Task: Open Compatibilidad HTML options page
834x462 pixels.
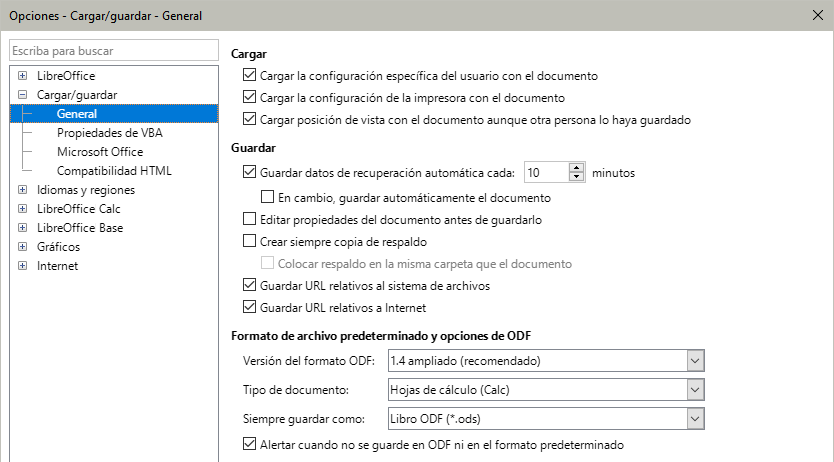Action: click(x=114, y=171)
